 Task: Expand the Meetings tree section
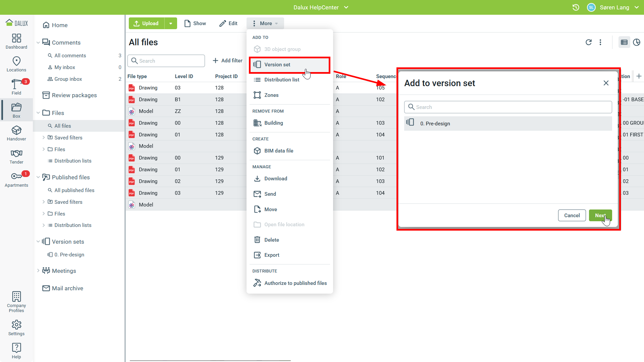pos(38,270)
